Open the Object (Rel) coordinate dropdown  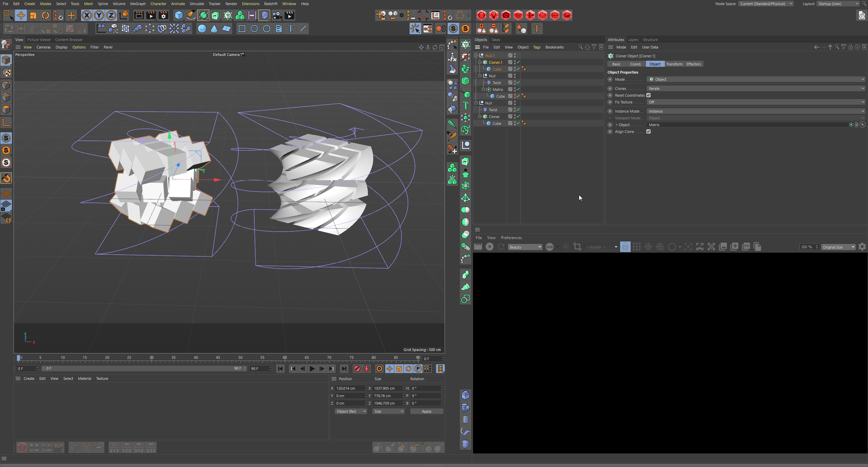pyautogui.click(x=351, y=411)
